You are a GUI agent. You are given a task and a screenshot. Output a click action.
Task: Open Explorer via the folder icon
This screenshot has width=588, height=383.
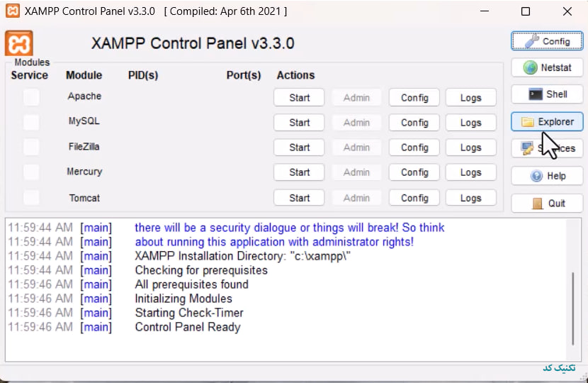click(x=547, y=122)
